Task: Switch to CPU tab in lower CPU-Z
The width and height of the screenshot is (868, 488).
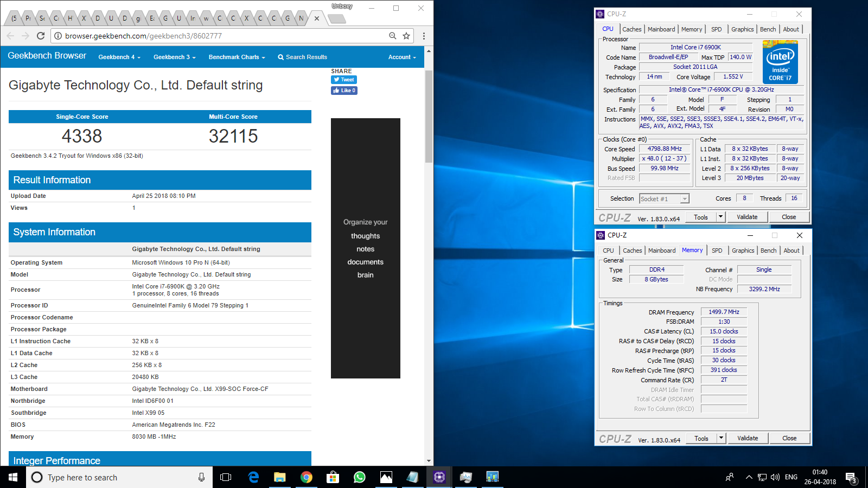Action: pyautogui.click(x=609, y=251)
